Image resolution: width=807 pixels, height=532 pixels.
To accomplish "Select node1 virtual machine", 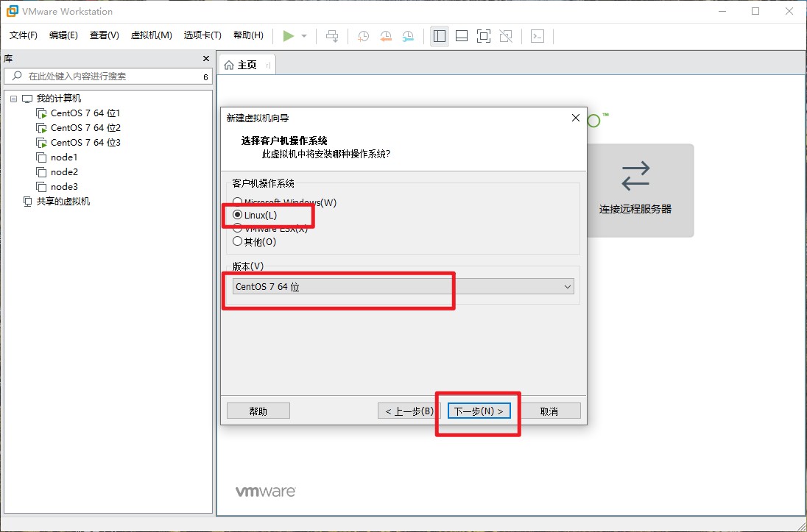I will point(64,157).
